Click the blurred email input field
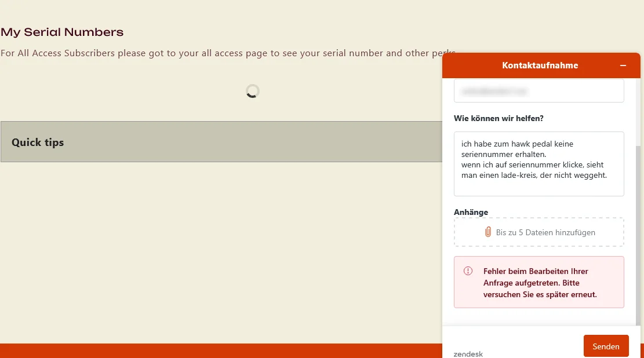Image resolution: width=644 pixels, height=358 pixels. 539,91
